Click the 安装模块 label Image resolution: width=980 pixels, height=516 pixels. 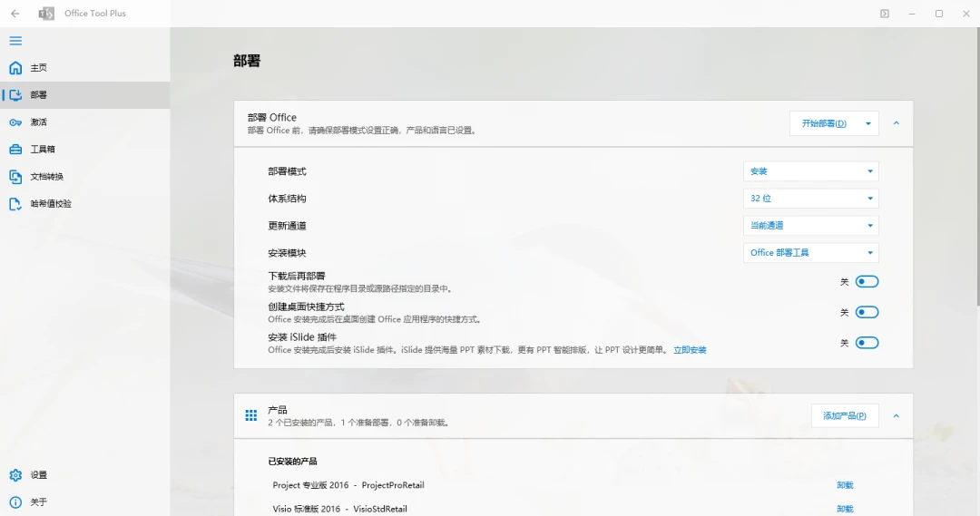(x=287, y=253)
